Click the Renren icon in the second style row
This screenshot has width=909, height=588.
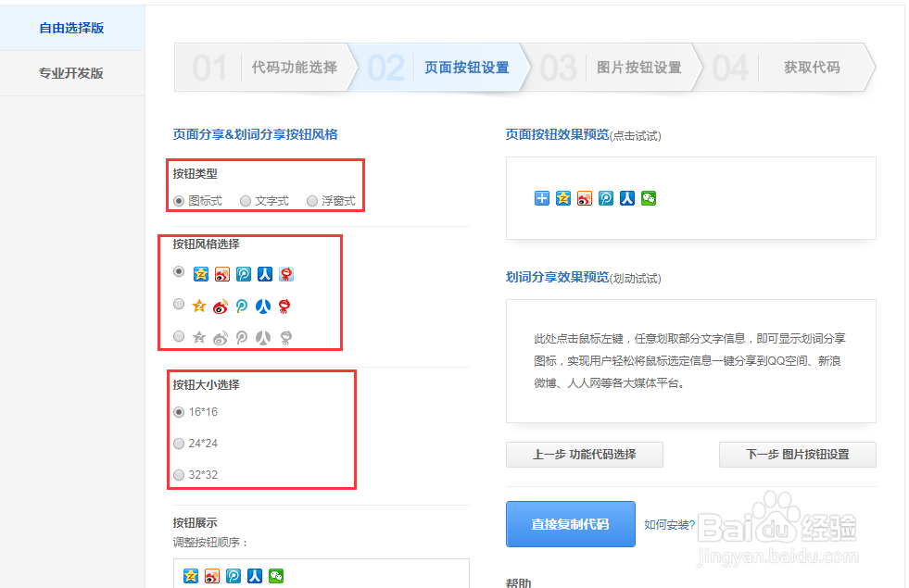[x=261, y=306]
